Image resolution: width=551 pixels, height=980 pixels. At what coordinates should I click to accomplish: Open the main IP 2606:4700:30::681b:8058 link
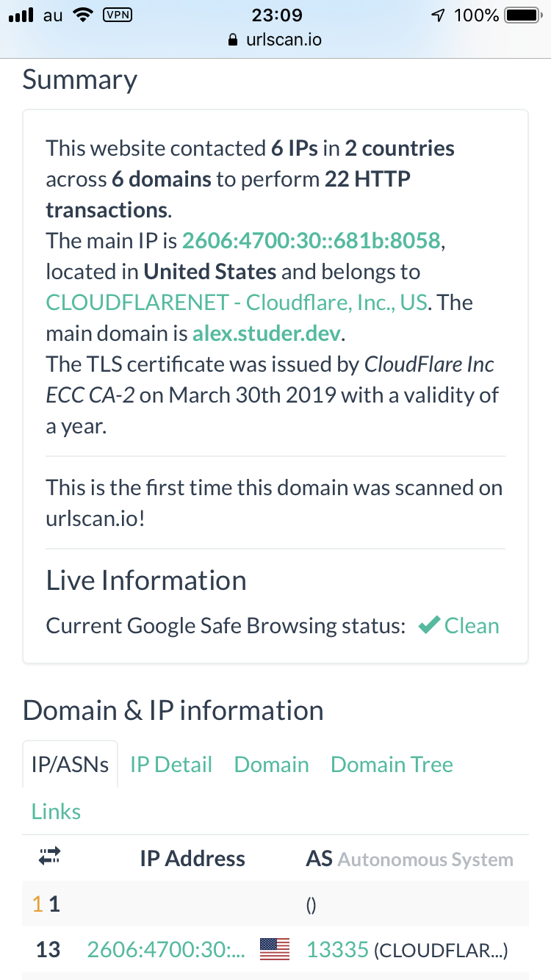[311, 240]
